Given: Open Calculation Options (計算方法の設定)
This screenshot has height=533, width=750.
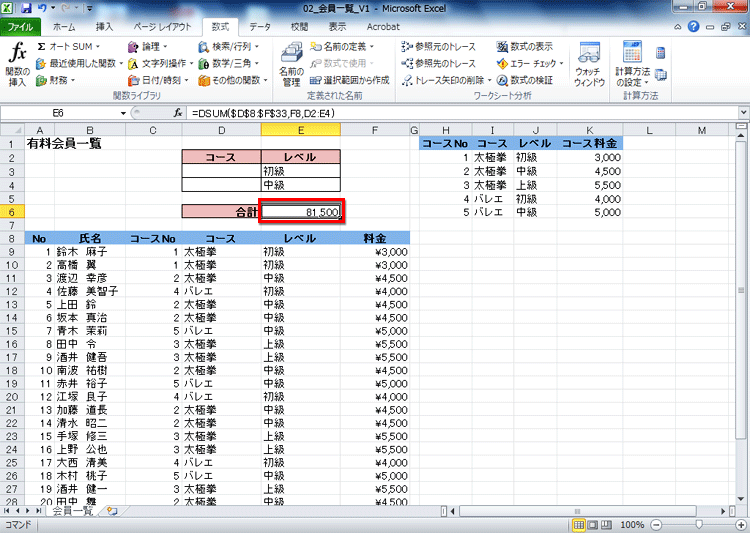Looking at the screenshot, I should click(x=632, y=65).
